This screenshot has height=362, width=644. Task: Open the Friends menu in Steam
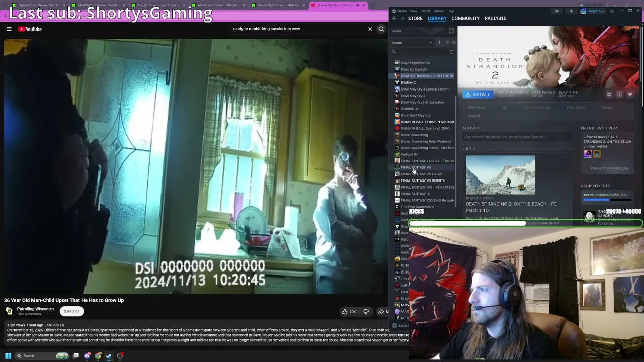(425, 11)
